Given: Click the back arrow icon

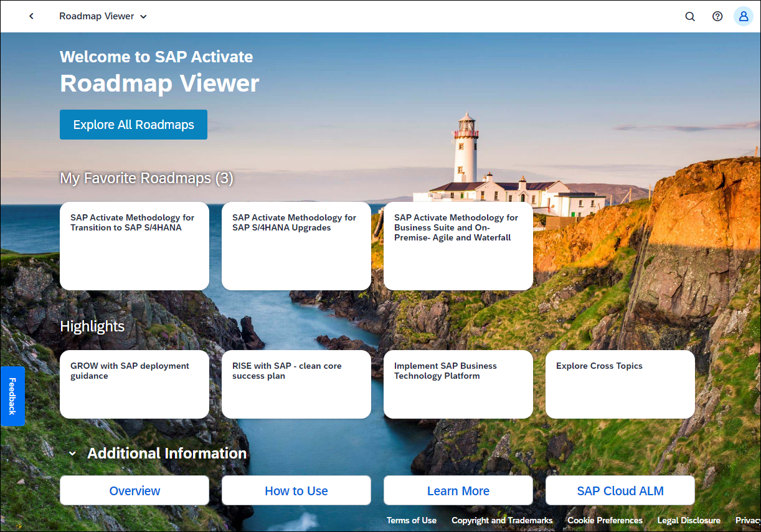Looking at the screenshot, I should (x=31, y=16).
